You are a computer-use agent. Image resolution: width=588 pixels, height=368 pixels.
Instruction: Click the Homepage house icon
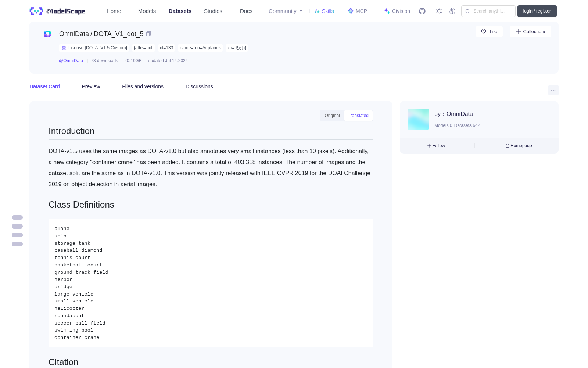508,146
